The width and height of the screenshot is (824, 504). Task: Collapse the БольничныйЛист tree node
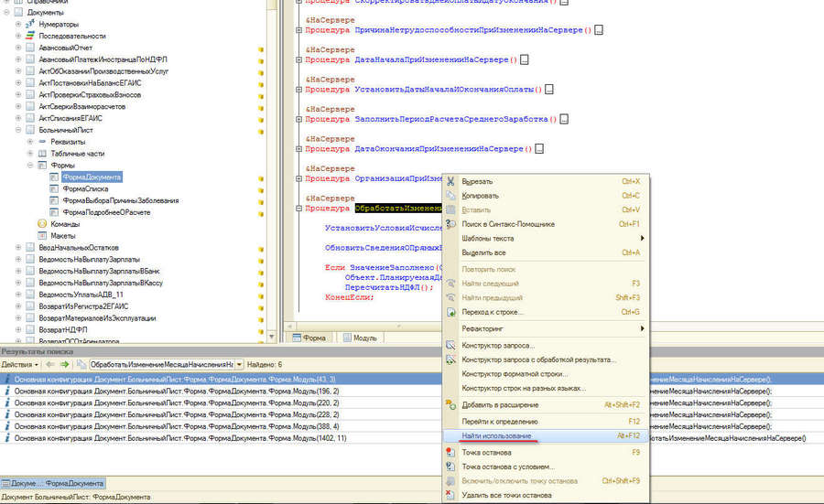(17, 131)
